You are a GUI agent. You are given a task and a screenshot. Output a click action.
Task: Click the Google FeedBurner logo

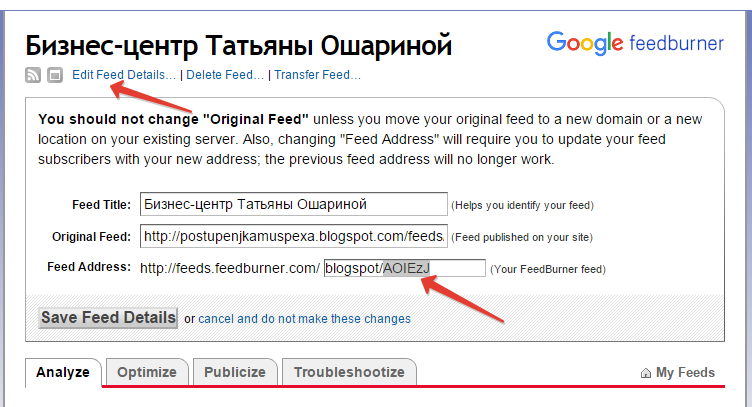635,43
